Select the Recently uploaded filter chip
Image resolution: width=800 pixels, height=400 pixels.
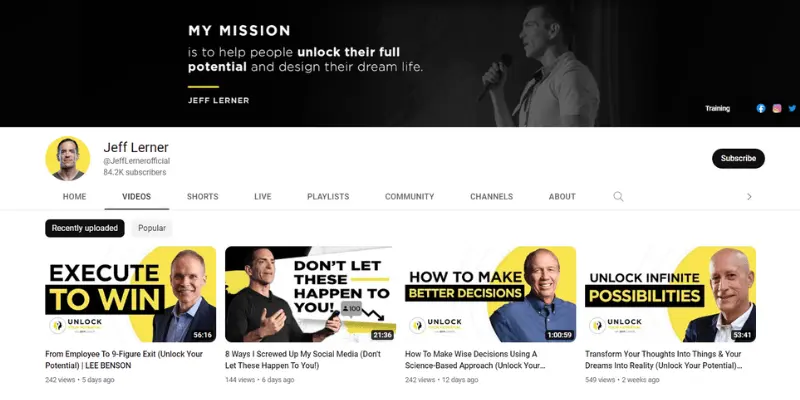[85, 228]
